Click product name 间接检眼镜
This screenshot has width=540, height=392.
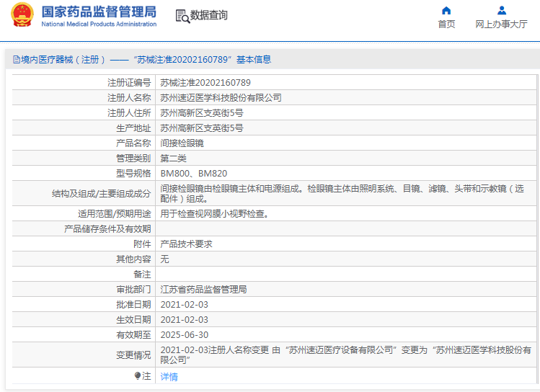point(182,143)
